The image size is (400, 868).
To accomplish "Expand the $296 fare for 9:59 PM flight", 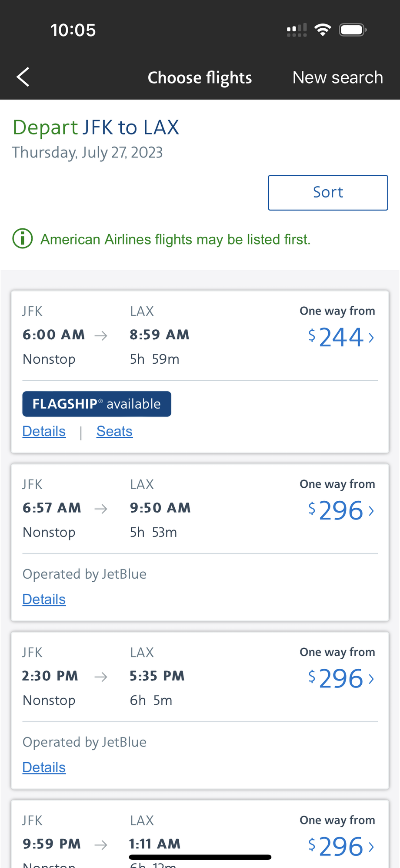I will [x=371, y=847].
